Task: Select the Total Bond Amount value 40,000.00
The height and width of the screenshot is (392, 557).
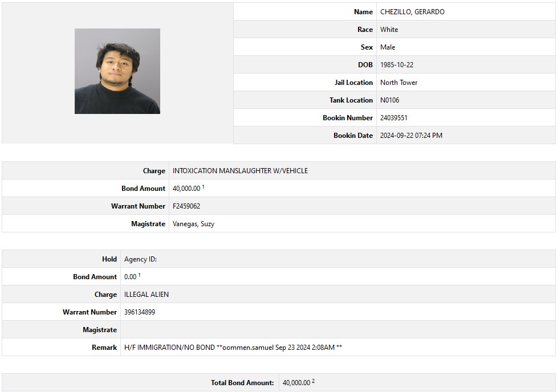Action: pos(296,383)
